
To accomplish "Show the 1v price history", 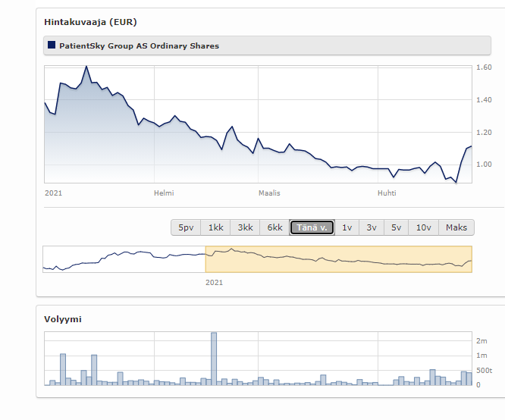I will (347, 227).
